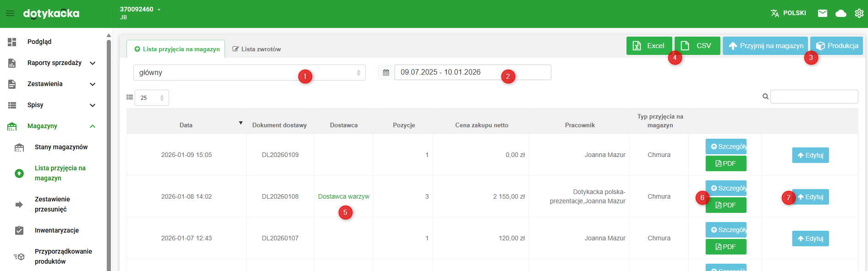This screenshot has width=868, height=271.
Task: Click the calendar icon beside date range
Action: [x=386, y=72]
